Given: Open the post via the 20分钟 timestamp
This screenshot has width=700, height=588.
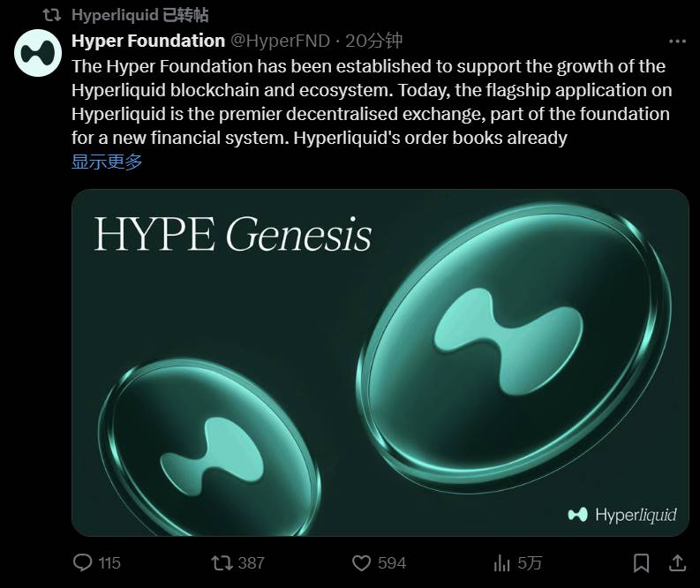Looking at the screenshot, I should tap(374, 41).
